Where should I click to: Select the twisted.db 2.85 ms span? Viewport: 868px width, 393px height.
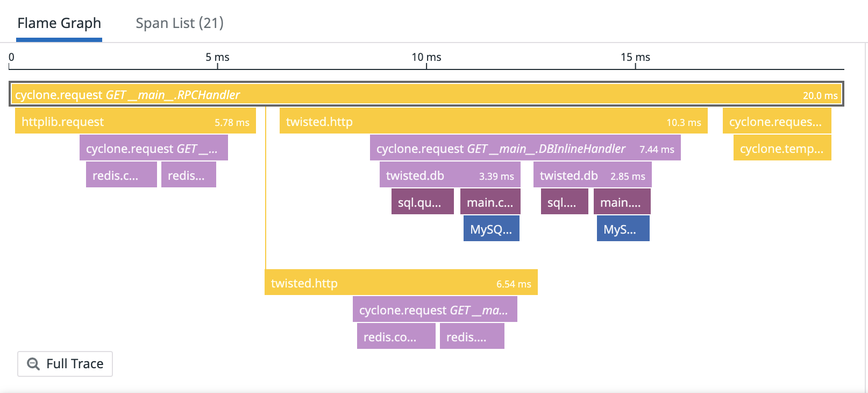point(593,174)
